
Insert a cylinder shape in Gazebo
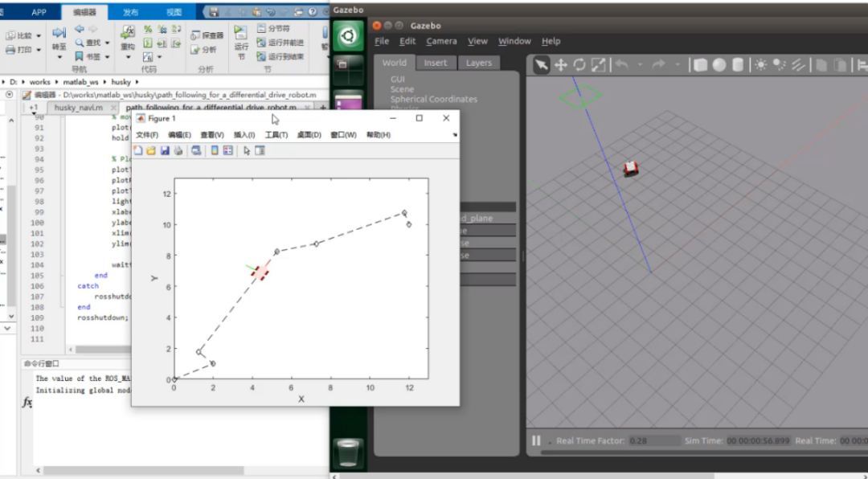pyautogui.click(x=737, y=65)
